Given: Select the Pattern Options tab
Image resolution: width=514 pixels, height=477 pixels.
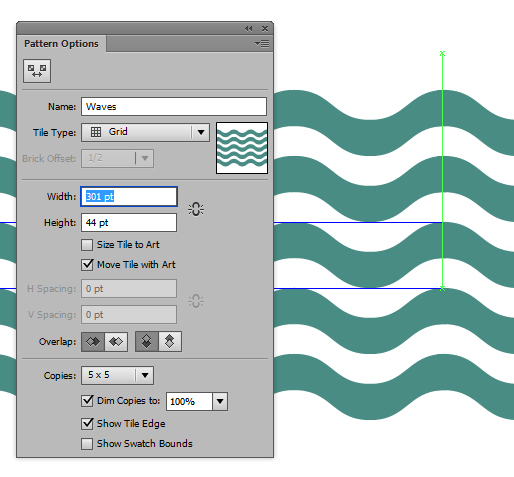Looking at the screenshot, I should [x=61, y=44].
